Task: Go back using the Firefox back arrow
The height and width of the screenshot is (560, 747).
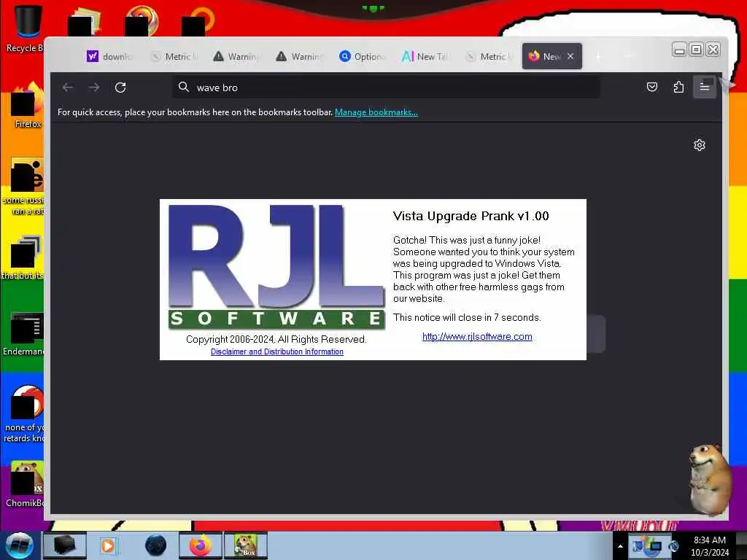Action: (x=68, y=87)
